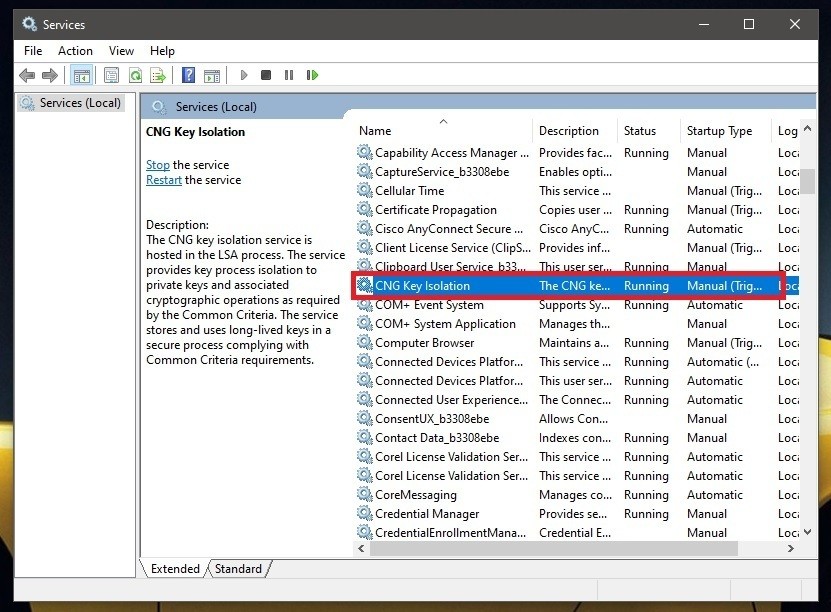Image resolution: width=831 pixels, height=612 pixels.
Task: Sort by the Startup Type column header
Action: [719, 131]
